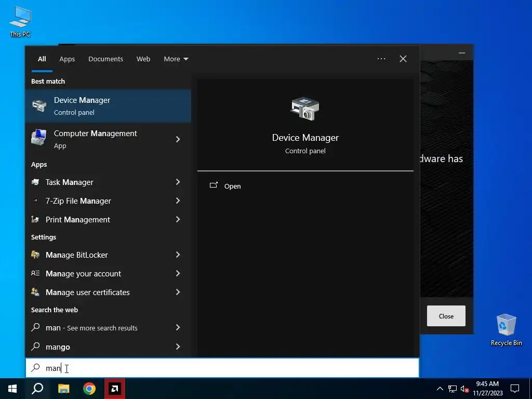
Task: Open the Recycle Bin desktop icon
Action: click(506, 329)
